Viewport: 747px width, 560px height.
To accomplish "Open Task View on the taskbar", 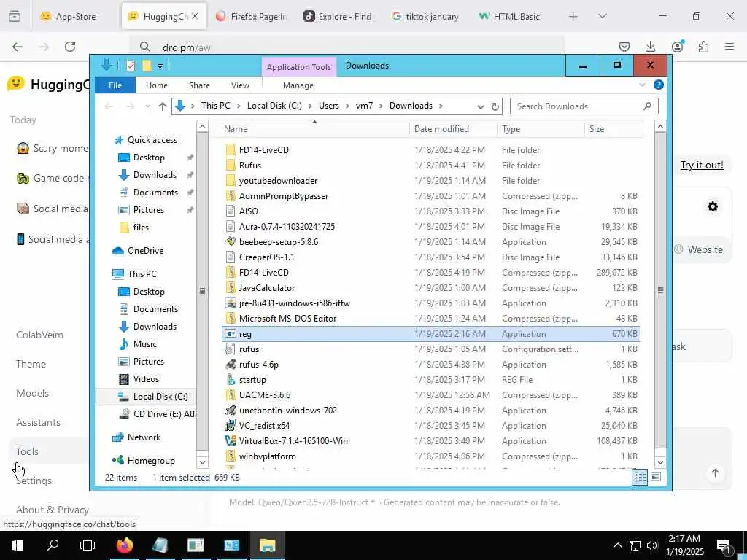I will (88, 545).
